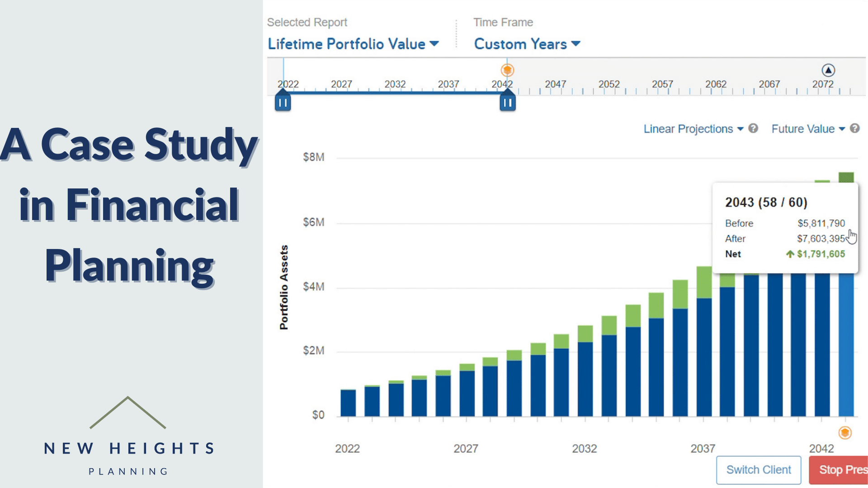Click the 2027 label on the timeline

coord(341,84)
